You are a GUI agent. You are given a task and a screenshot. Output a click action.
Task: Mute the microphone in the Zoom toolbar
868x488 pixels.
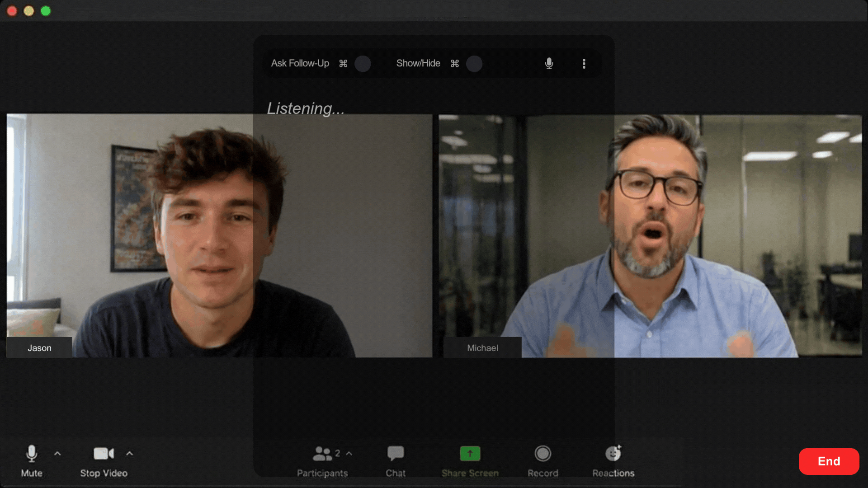coord(32,461)
